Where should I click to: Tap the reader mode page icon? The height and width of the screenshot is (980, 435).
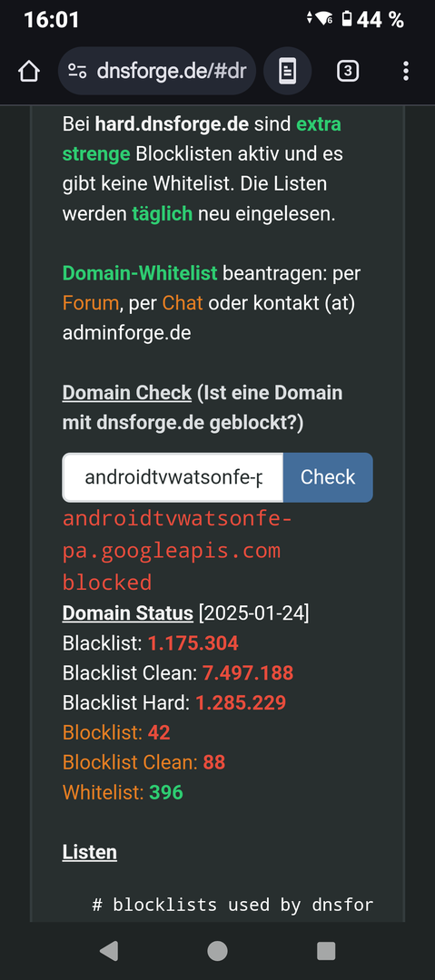(x=287, y=72)
